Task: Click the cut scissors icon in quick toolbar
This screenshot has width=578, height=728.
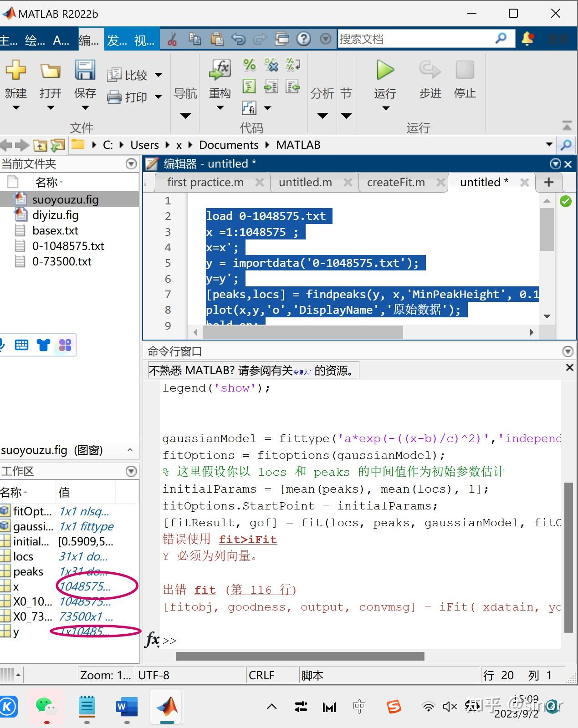Action: 172,39
